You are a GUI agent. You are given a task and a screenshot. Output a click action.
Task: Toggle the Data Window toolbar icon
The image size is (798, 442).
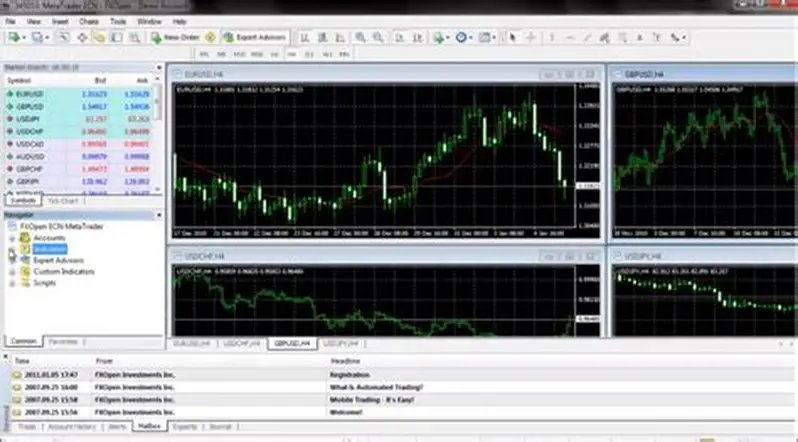pos(81,37)
